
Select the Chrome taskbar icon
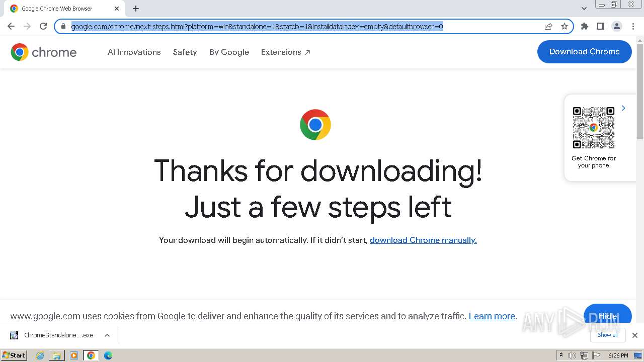91,355
